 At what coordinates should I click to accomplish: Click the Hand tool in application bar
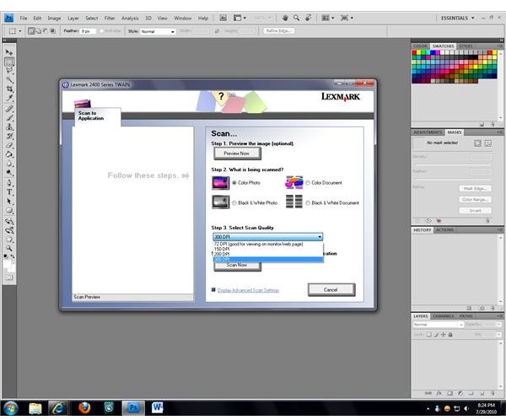tap(285, 18)
